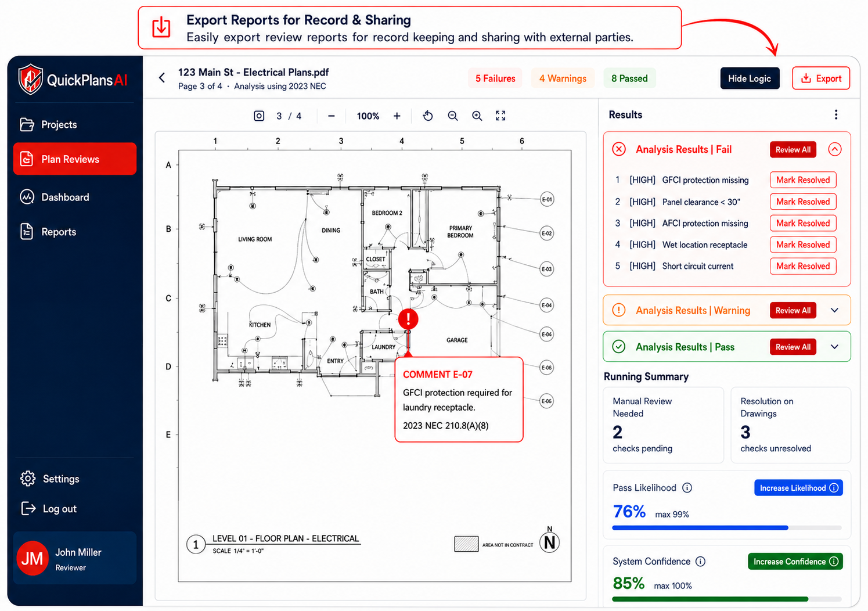The width and height of the screenshot is (868, 611).
Task: Click the E-03 callout bubble
Action: 547,269
